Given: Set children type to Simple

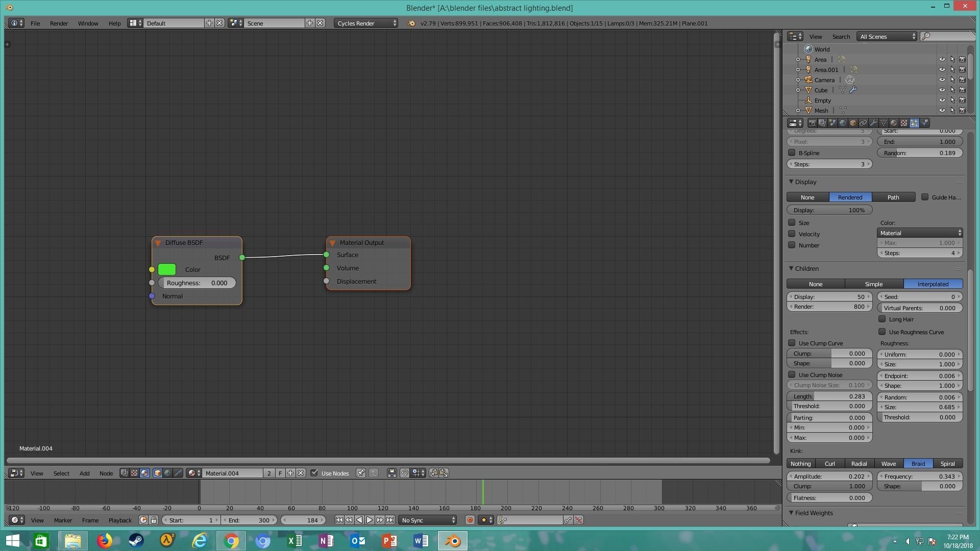Looking at the screenshot, I should click(873, 284).
